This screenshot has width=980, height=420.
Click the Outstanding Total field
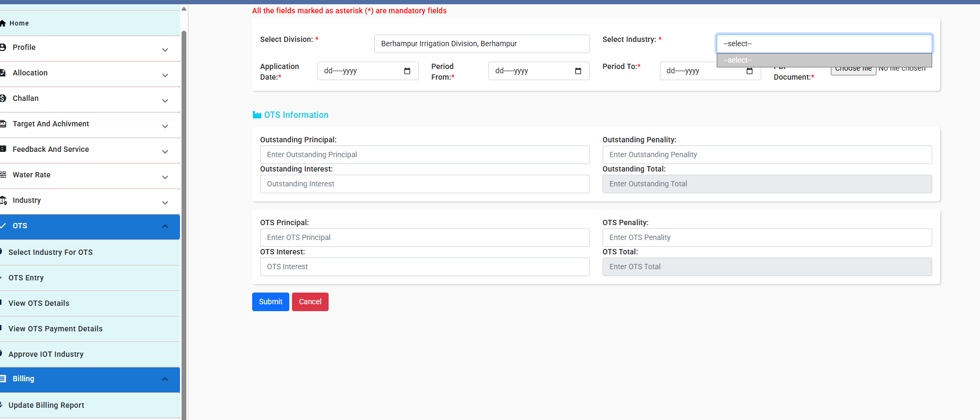(767, 184)
